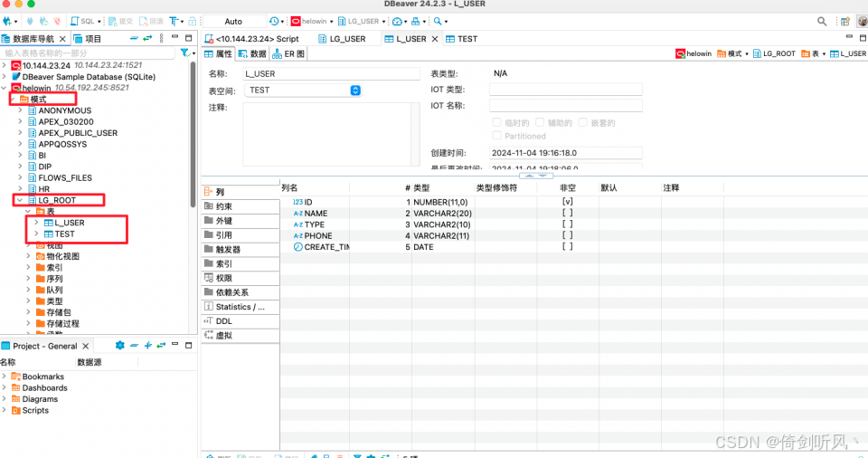
Task: Toggle the non-null box for CREATE_TIME column
Action: coord(568,247)
